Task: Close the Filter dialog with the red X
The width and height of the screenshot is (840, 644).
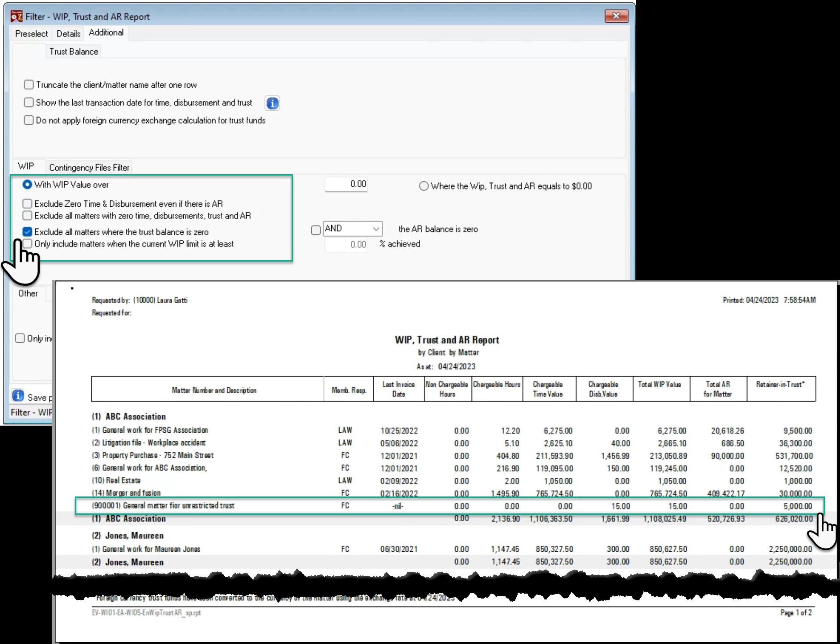Action: [616, 16]
